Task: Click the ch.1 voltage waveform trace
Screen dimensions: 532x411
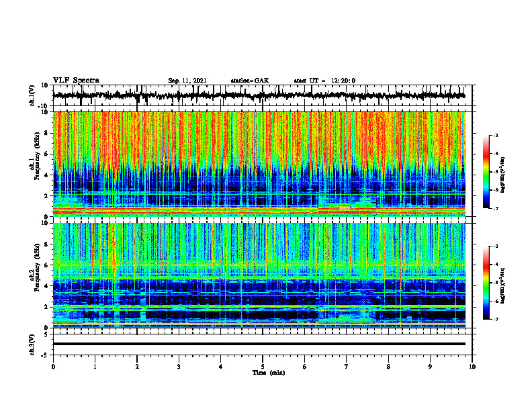Action: pyautogui.click(x=259, y=95)
